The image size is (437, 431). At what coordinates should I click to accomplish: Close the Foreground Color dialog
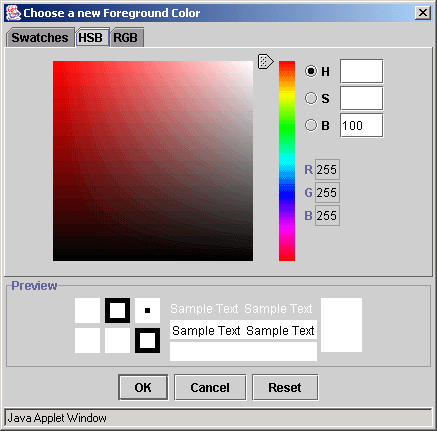pos(423,13)
